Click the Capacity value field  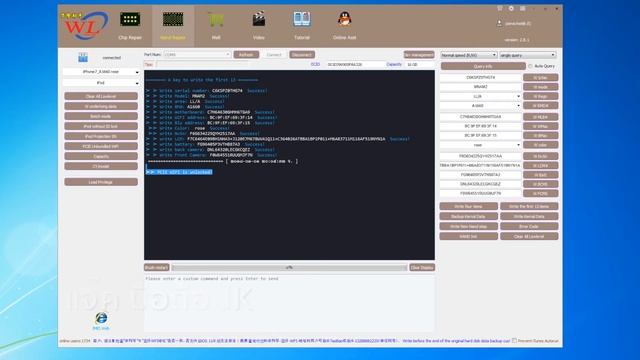420,64
